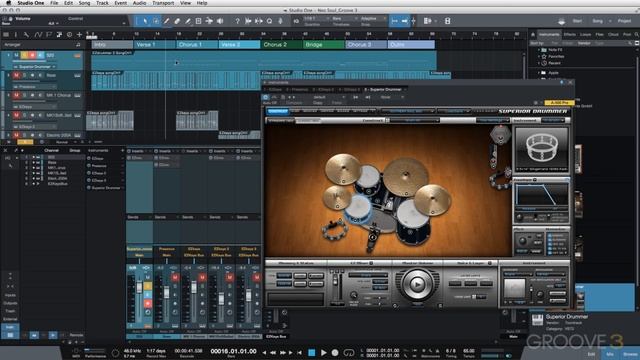Click the Project button
The width and height of the screenshot is (640, 360).
click(624, 21)
